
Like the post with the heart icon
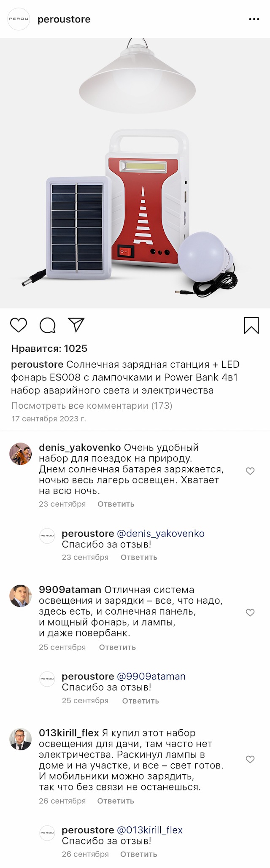[x=19, y=325]
